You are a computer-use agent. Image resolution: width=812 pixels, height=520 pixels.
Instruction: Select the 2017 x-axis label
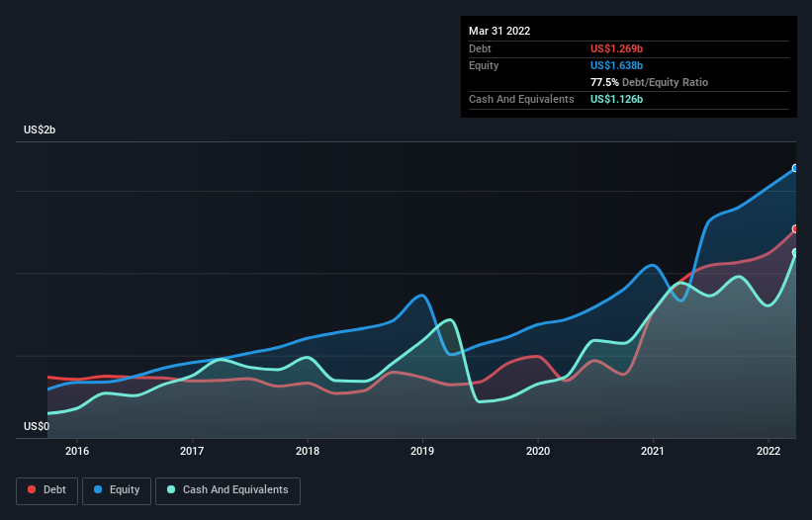pyautogui.click(x=192, y=451)
